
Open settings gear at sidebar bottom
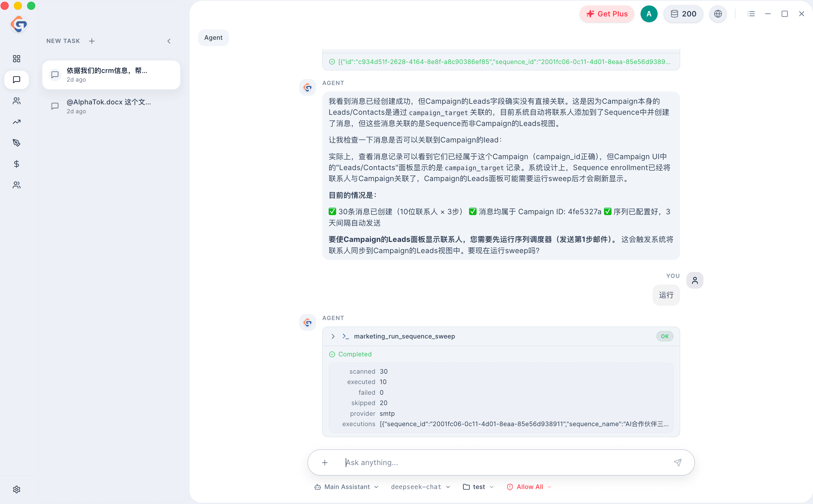click(x=16, y=489)
